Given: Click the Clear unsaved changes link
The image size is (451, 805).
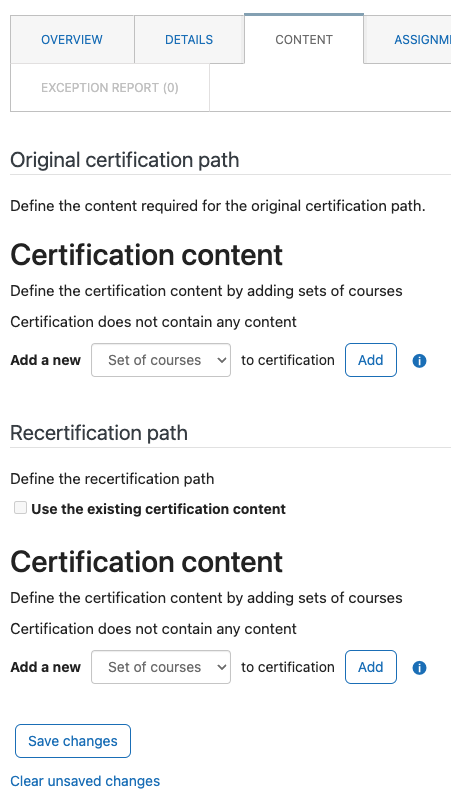Looking at the screenshot, I should coord(85,781).
